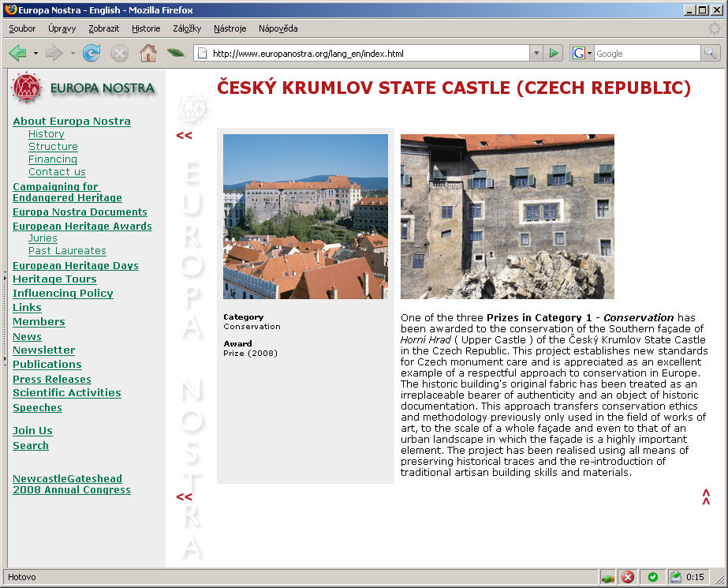This screenshot has height=588, width=728.
Task: Click the Firefox logo in the title bar
Action: coord(10,9)
